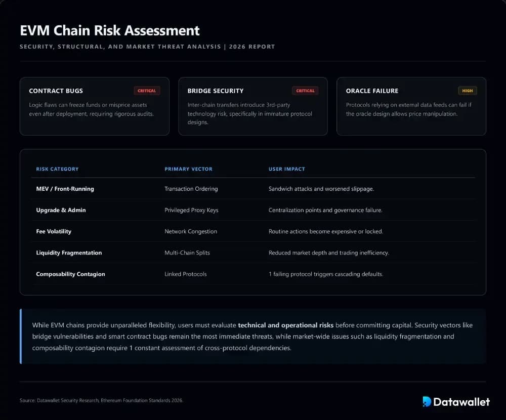Click the CRITICAL badge on Contract Bugs

147,91
